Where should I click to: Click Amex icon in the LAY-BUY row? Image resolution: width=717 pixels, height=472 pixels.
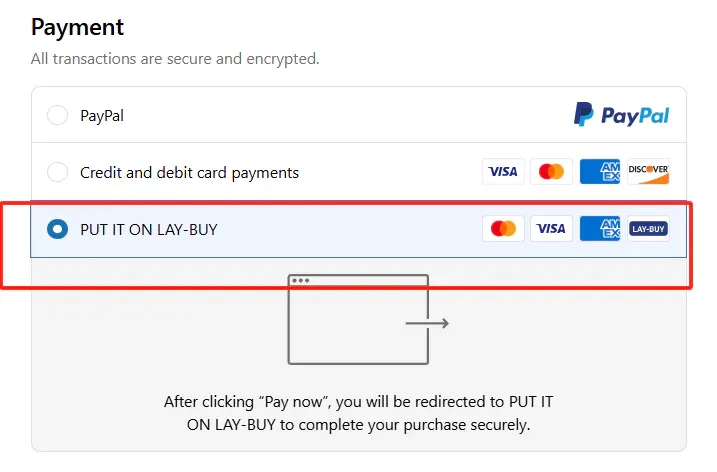pyautogui.click(x=600, y=229)
